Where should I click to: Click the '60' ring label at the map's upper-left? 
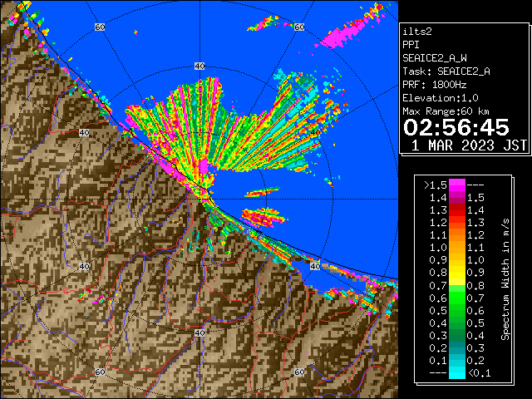coord(100,27)
